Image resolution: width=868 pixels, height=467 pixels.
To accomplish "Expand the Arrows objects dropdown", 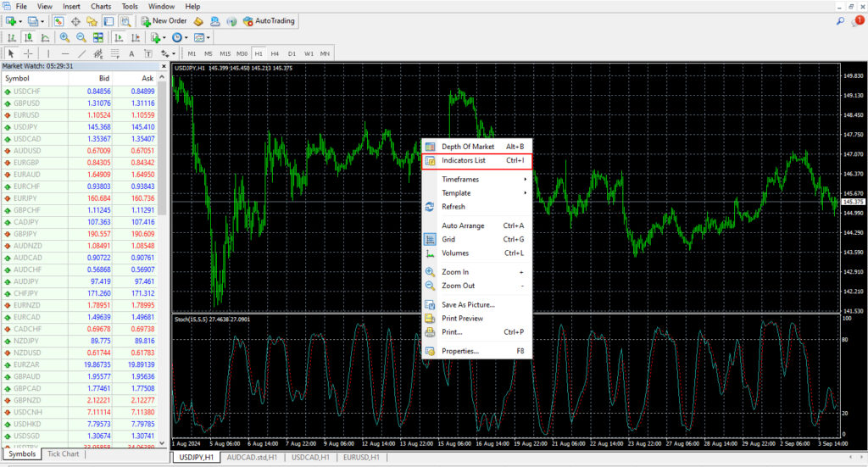I will pyautogui.click(x=173, y=54).
